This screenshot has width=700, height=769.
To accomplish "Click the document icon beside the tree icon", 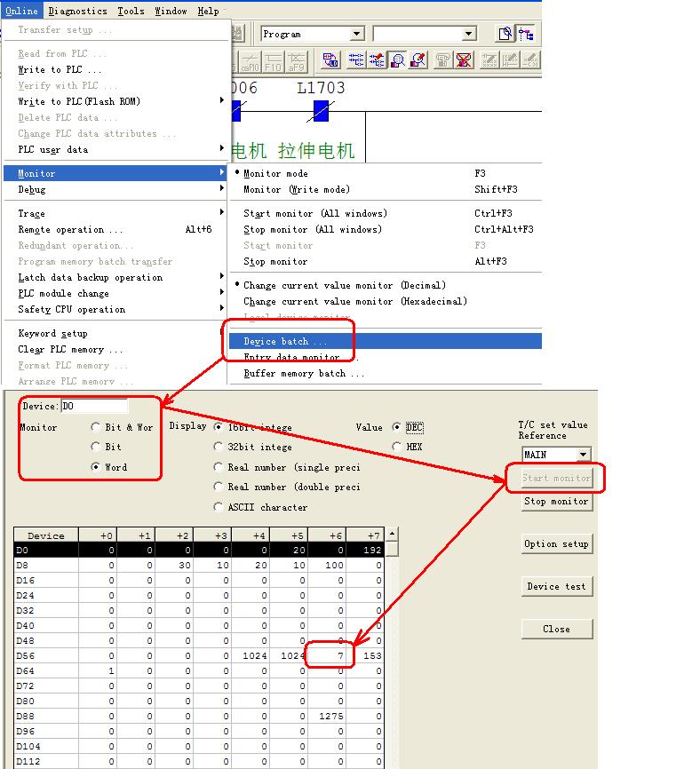I will pos(505,34).
